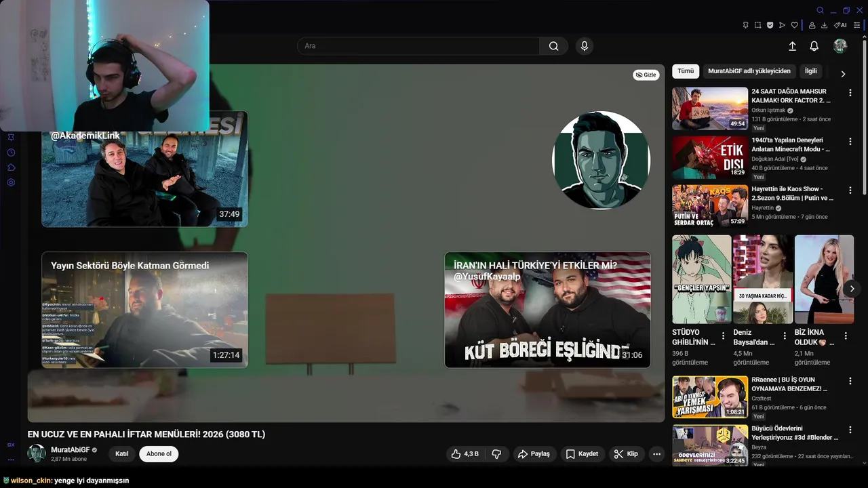Image resolution: width=868 pixels, height=488 pixels.
Task: Open Yayın Sektörü Böyle Katman Görmedi video
Action: (144, 310)
